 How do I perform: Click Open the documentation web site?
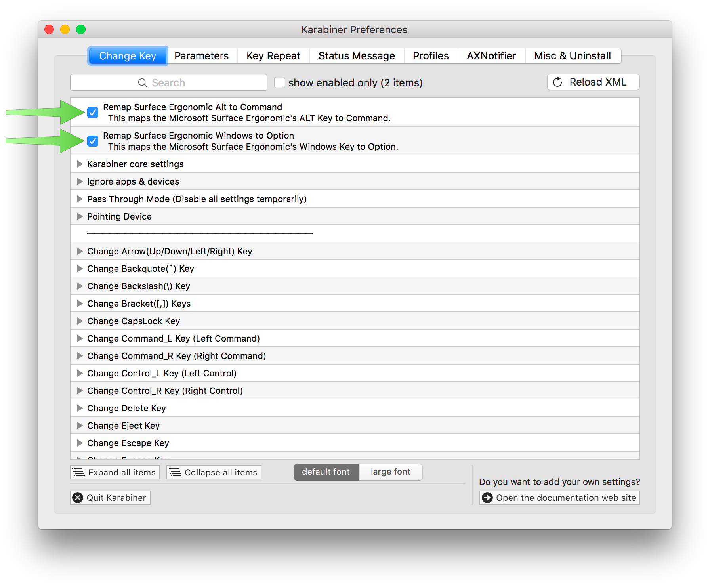pos(559,498)
